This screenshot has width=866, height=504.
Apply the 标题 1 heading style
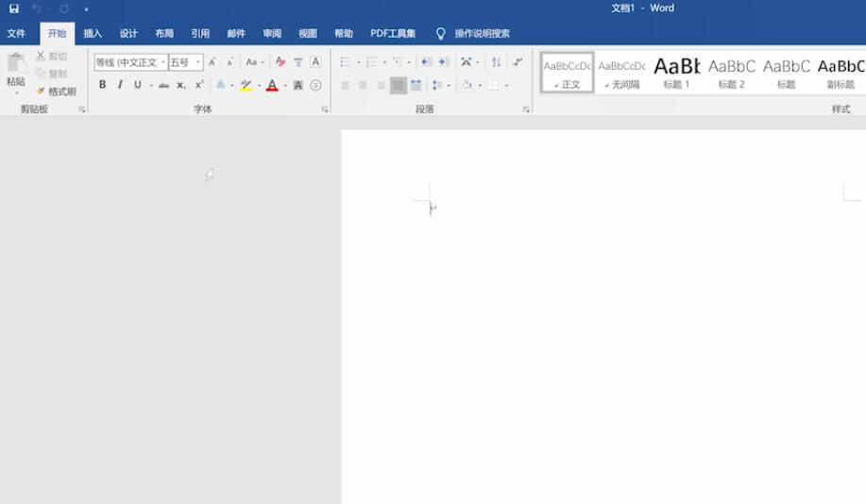click(676, 73)
